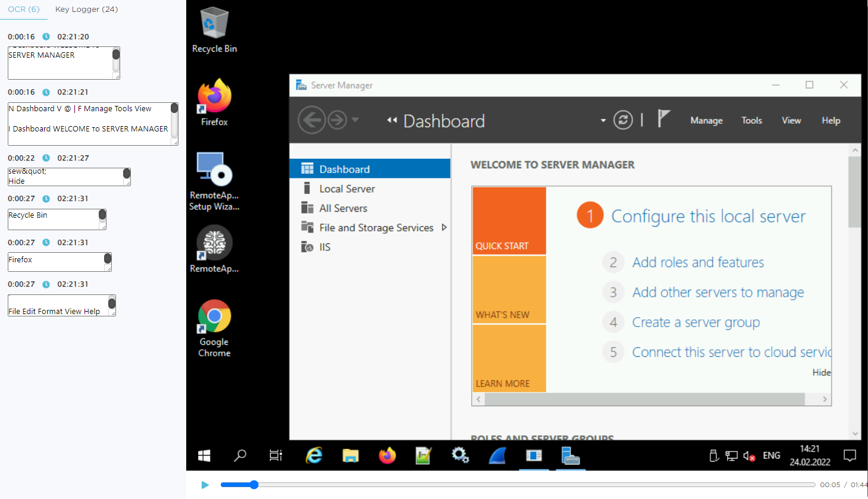This screenshot has width=868, height=499.
Task: Click Add roles and features
Action: pos(698,262)
